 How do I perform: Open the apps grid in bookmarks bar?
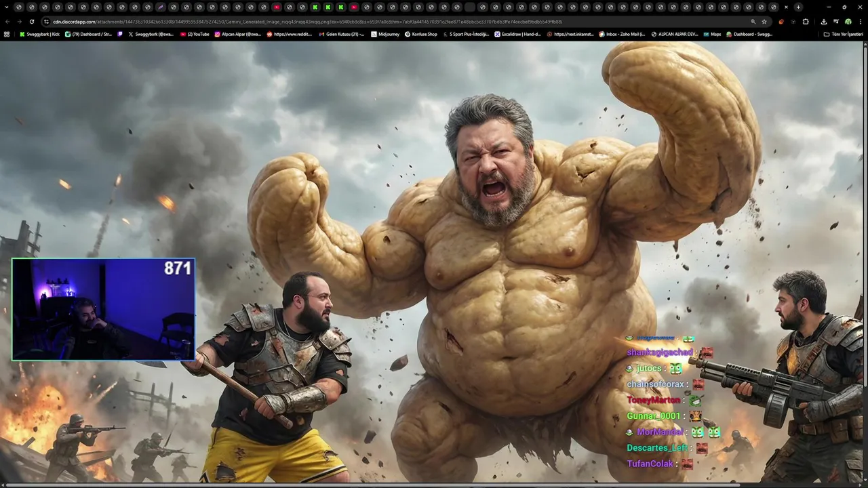7,34
